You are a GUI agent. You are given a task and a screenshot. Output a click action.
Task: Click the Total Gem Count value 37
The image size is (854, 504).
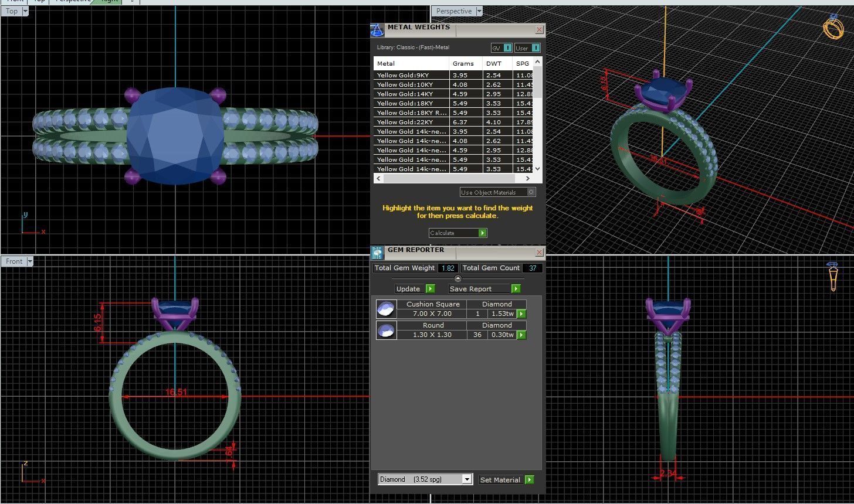click(x=533, y=268)
